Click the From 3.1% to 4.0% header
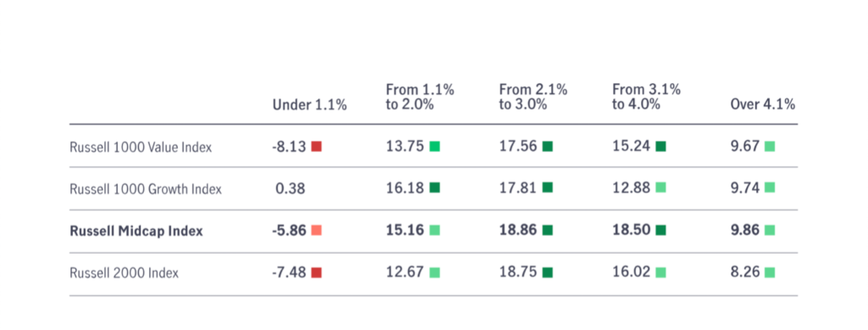Screen dimensions: 868x330 (x=646, y=97)
